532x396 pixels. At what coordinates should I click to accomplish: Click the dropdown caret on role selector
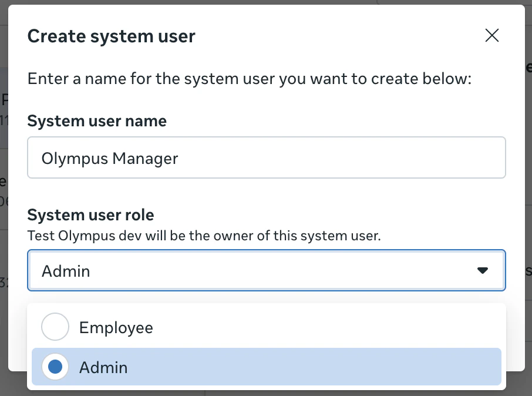483,271
